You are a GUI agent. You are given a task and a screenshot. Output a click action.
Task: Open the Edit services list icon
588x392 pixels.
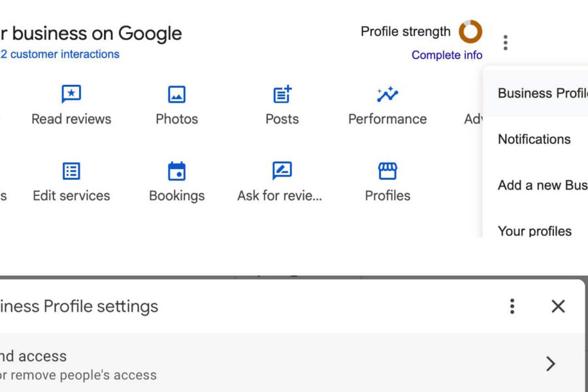pos(71,171)
